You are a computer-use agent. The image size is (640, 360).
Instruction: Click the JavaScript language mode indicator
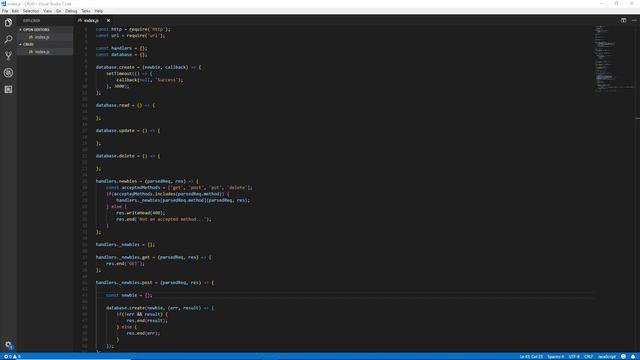[607, 357]
